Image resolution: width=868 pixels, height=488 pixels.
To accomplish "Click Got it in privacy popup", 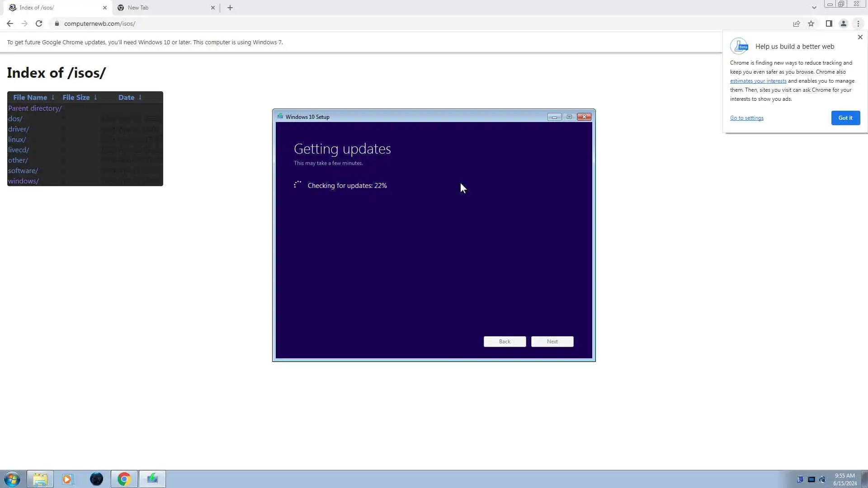I will coord(845,118).
